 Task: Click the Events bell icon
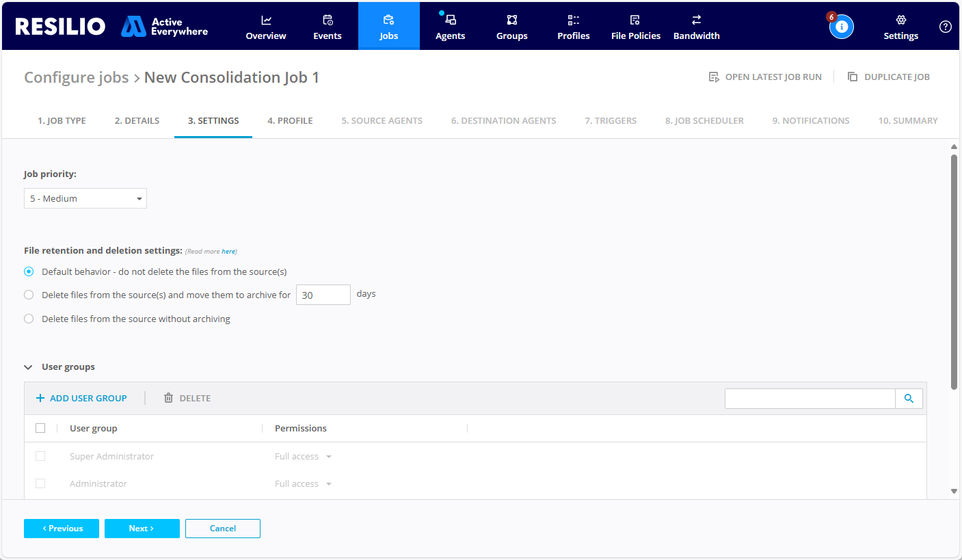pyautogui.click(x=327, y=21)
